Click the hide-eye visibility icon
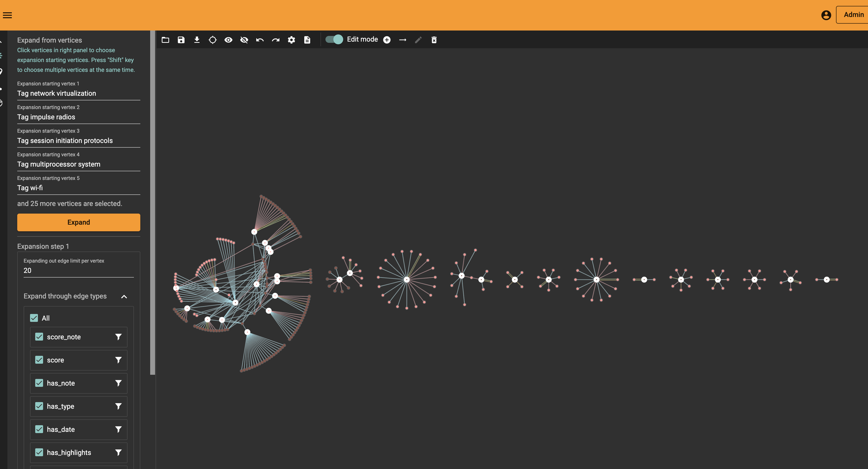This screenshot has width=868, height=469. coord(244,40)
